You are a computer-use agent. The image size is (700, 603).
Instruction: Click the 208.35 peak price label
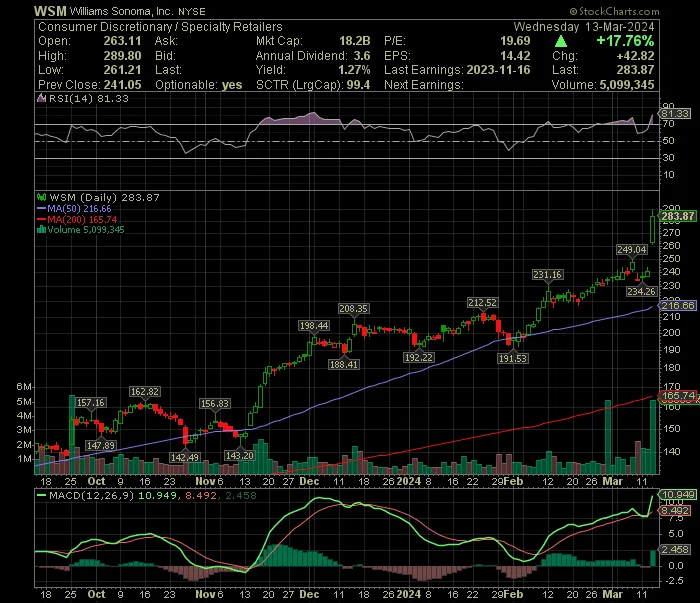click(x=353, y=308)
